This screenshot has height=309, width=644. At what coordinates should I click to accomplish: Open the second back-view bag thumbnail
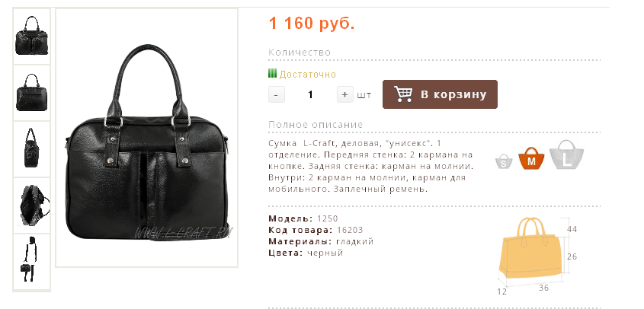pyautogui.click(x=31, y=93)
